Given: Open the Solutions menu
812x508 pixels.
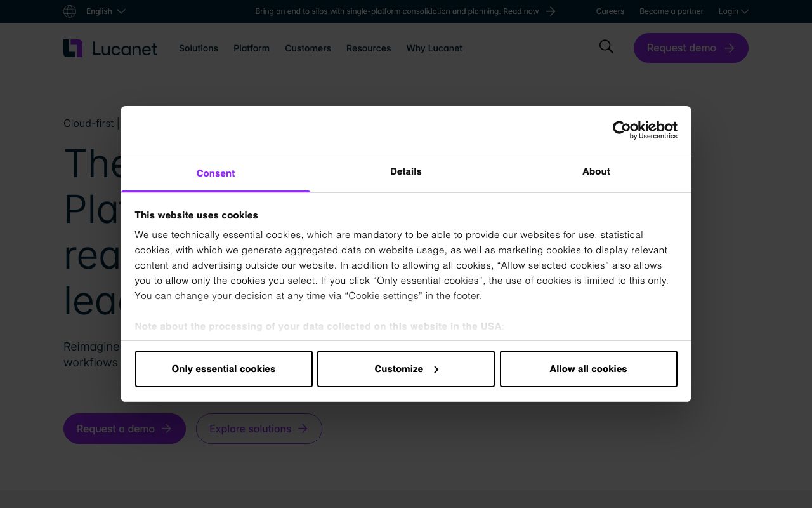Looking at the screenshot, I should [199, 48].
